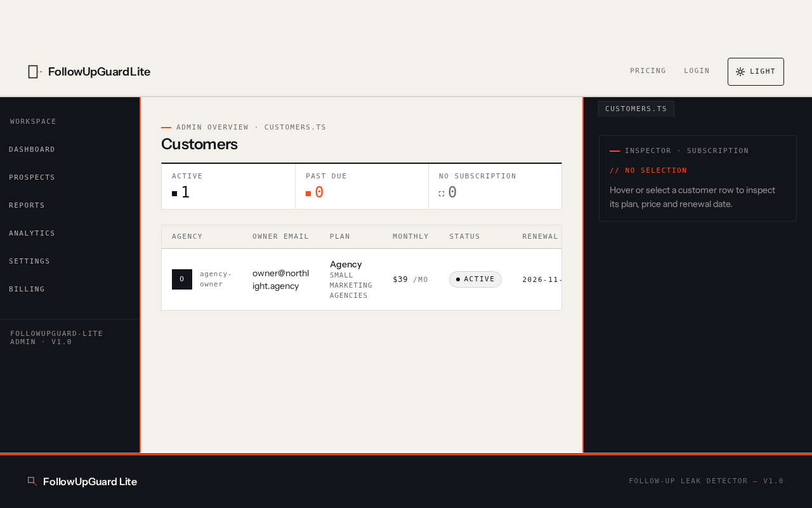Click the $39 /MO price cell
Viewport: 812px width, 508px height.
[410, 279]
